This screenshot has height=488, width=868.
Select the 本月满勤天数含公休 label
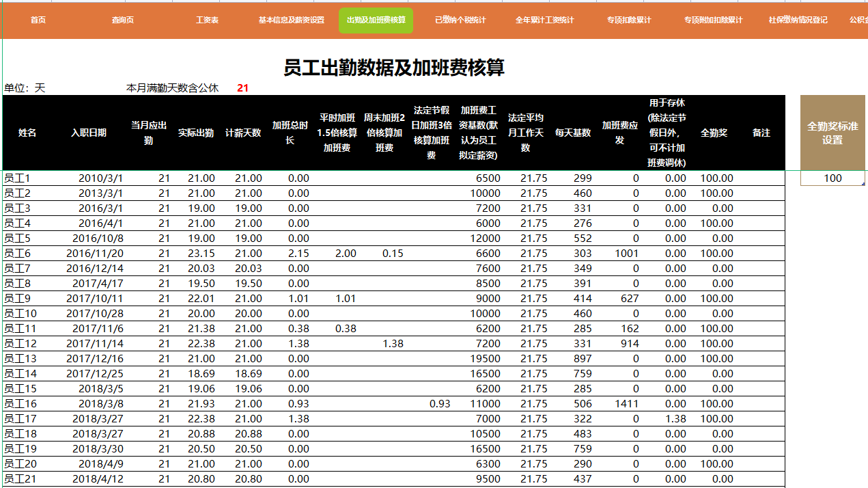tap(172, 88)
